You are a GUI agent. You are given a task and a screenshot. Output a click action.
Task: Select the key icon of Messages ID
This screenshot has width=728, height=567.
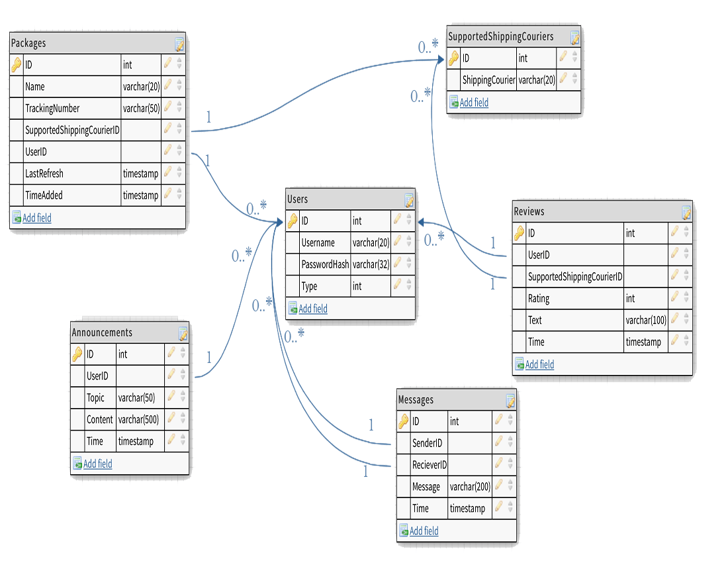point(404,421)
